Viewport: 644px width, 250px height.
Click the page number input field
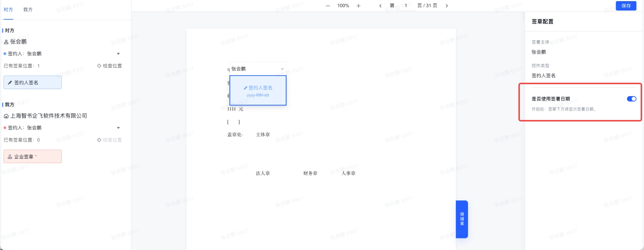click(406, 6)
